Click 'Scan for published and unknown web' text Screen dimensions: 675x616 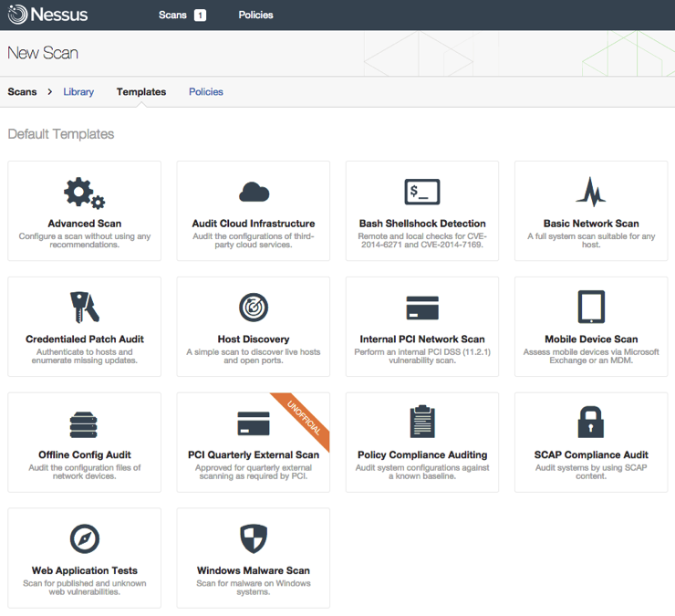[84, 588]
